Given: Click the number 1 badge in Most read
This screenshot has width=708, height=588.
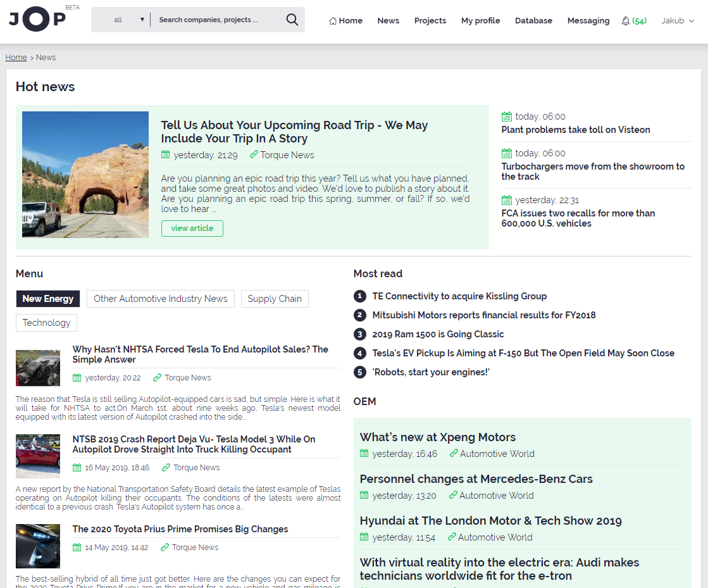Looking at the screenshot, I should click(x=359, y=296).
